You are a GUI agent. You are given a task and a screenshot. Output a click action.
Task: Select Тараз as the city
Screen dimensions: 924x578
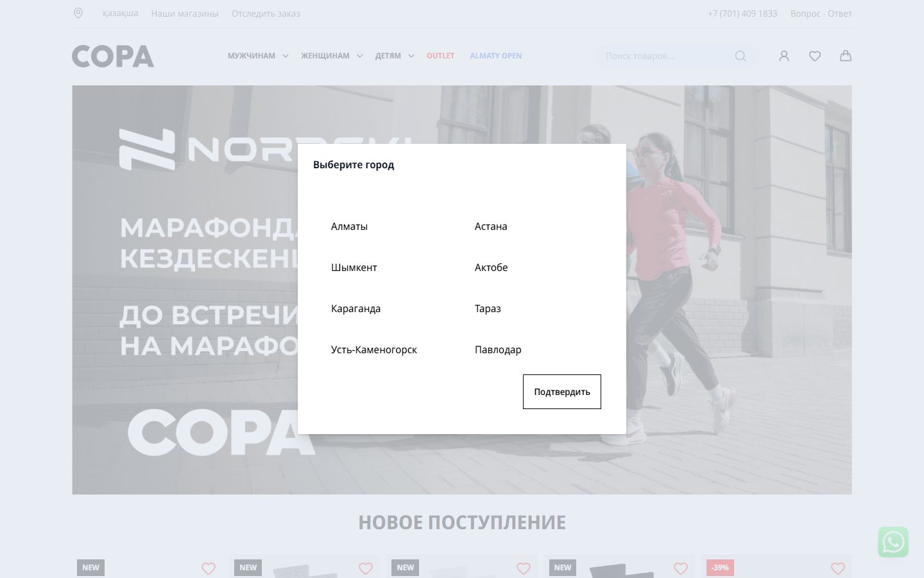point(488,308)
